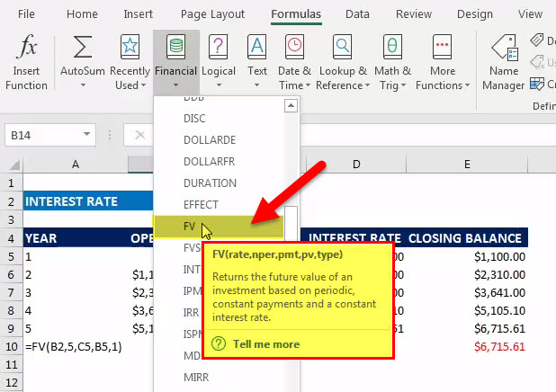Open Lookup & Reference functions
This screenshot has width=556, height=392.
[343, 62]
